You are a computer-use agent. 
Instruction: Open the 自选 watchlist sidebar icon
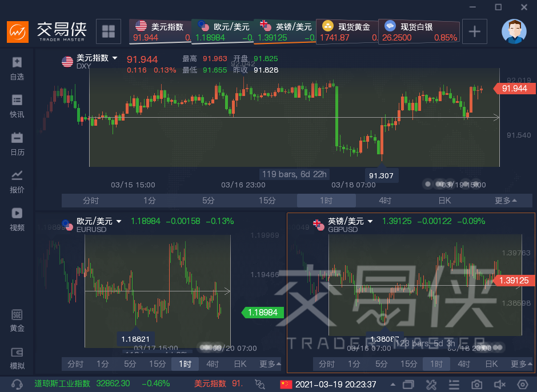[17, 69]
